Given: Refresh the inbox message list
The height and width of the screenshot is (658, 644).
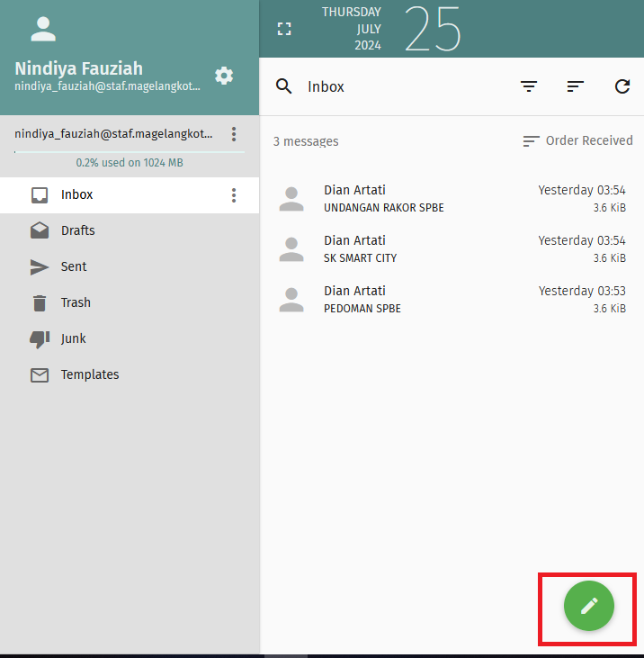Looking at the screenshot, I should click(x=622, y=86).
